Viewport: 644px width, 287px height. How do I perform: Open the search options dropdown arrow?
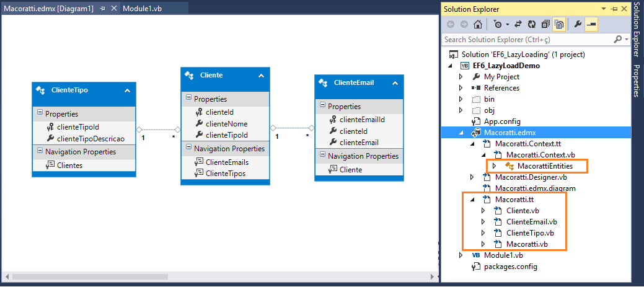click(627, 40)
